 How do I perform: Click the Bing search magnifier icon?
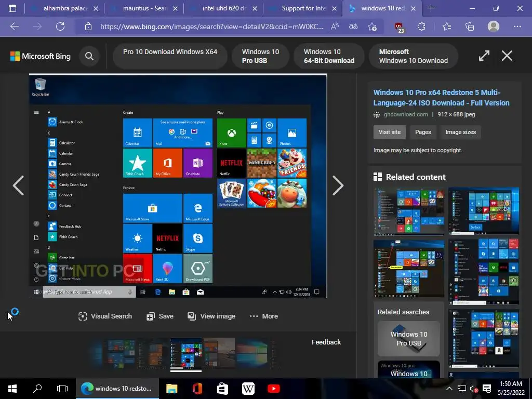[x=89, y=56]
